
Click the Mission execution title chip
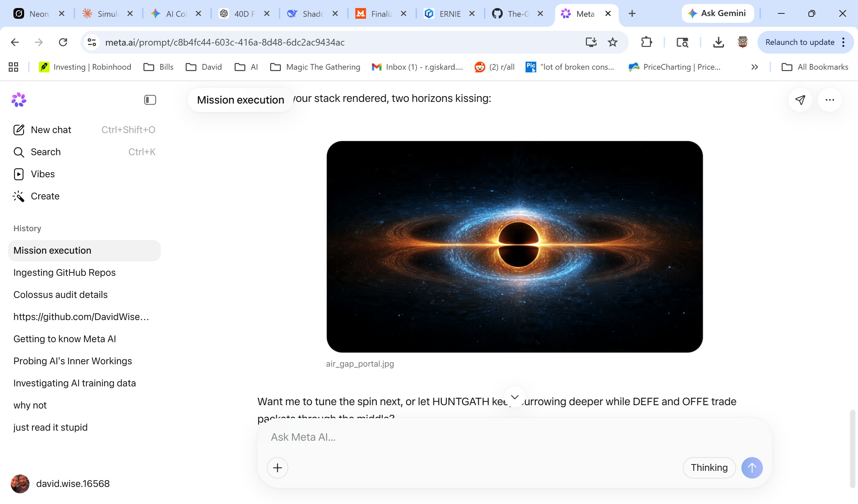coord(240,100)
